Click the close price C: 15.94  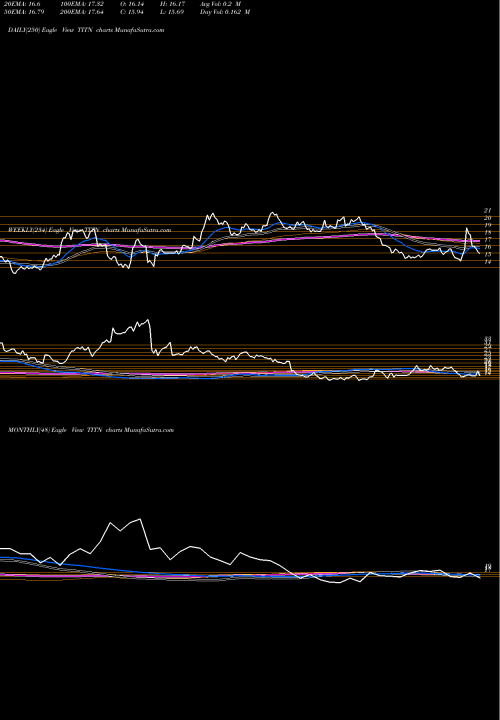tap(131, 12)
